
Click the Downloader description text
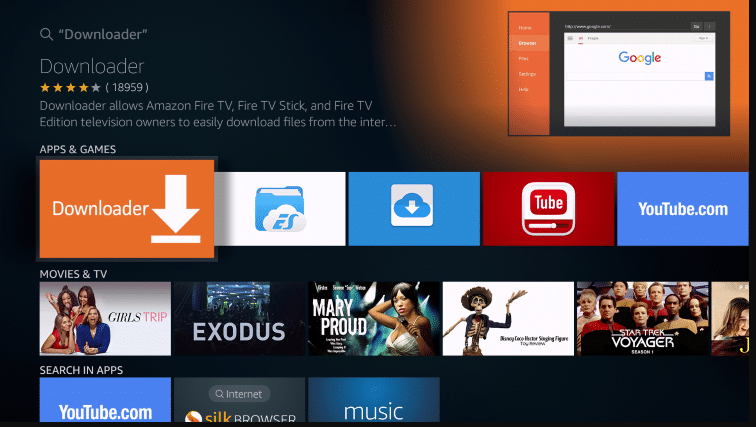tap(218, 115)
